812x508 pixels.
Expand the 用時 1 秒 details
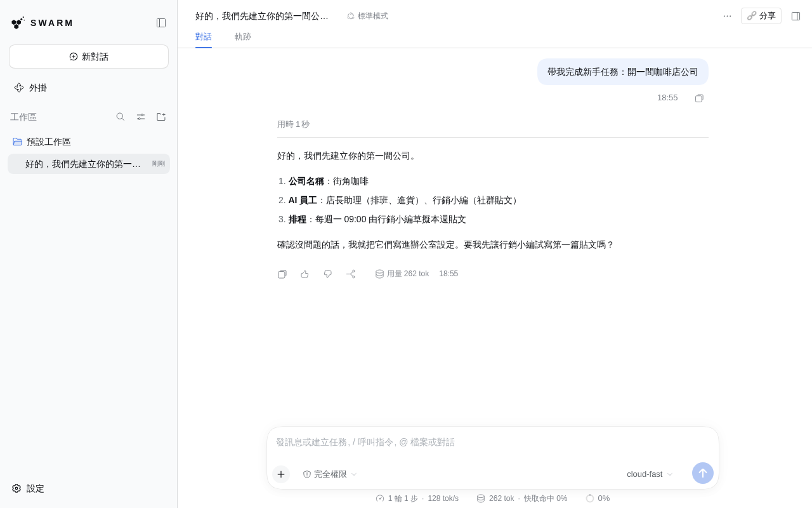click(x=293, y=124)
